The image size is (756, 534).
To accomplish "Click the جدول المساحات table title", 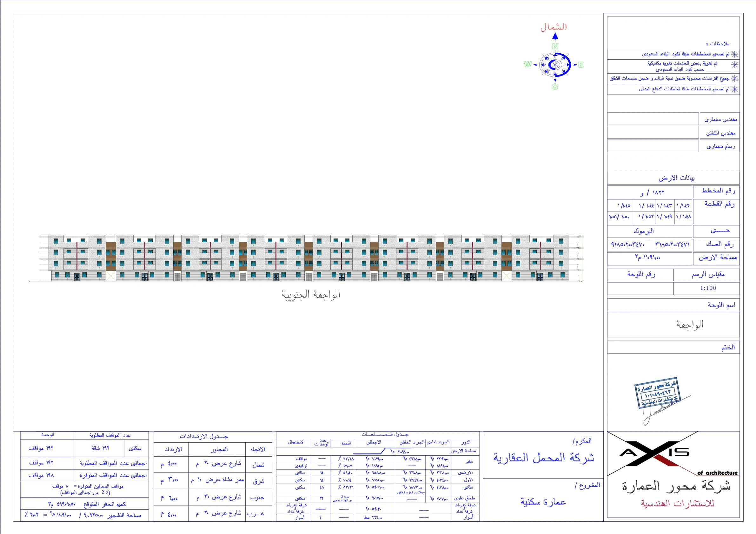I will click(x=385, y=434).
